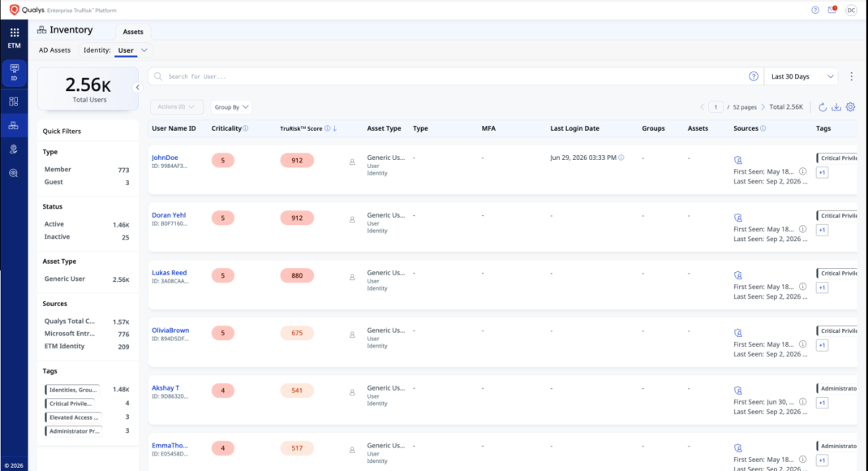This screenshot has width=868, height=471.
Task: Collapse the quick filters side panel
Action: 138,87
